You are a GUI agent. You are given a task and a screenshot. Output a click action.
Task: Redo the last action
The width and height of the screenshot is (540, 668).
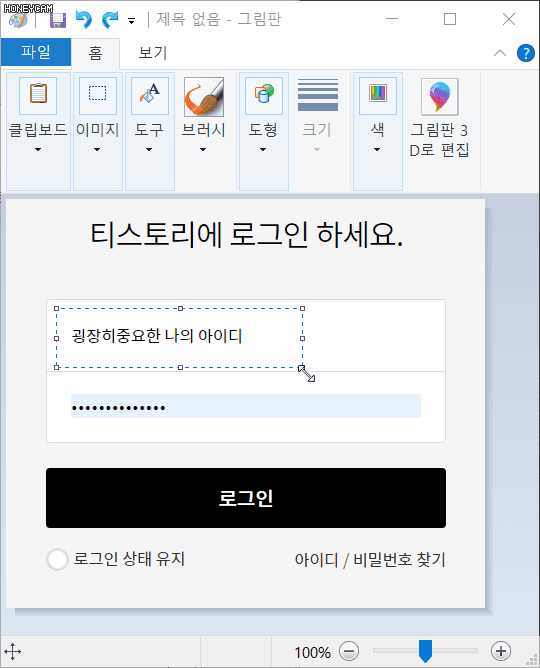110,20
